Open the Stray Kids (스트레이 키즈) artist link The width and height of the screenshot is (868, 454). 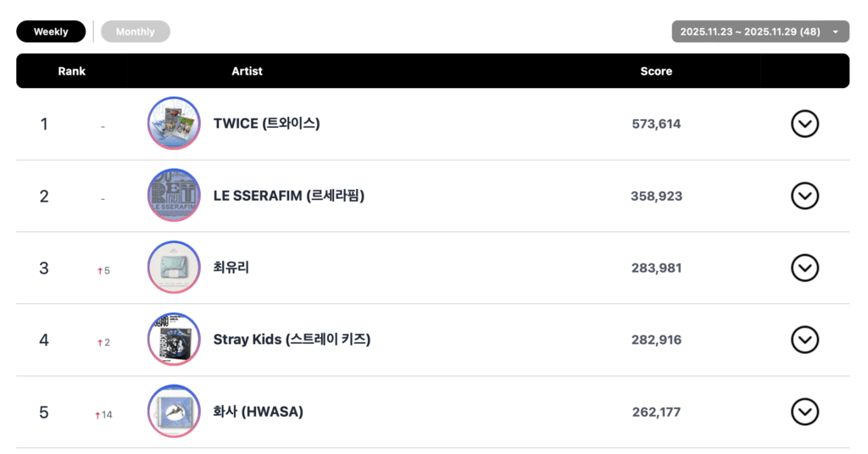(292, 340)
